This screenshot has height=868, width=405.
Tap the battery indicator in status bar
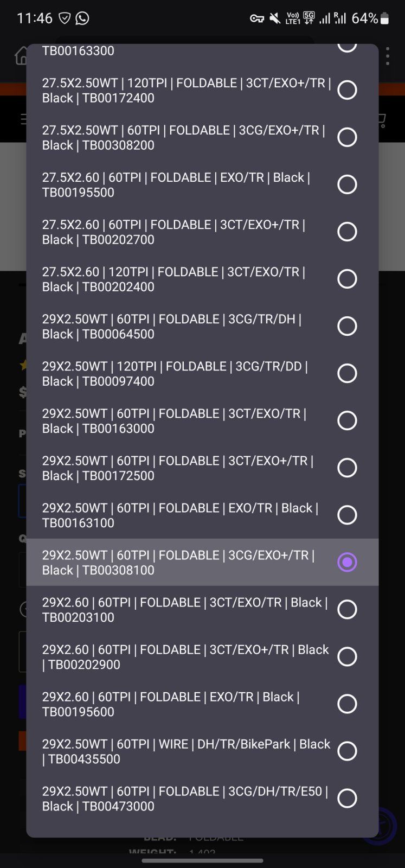pyautogui.click(x=385, y=18)
